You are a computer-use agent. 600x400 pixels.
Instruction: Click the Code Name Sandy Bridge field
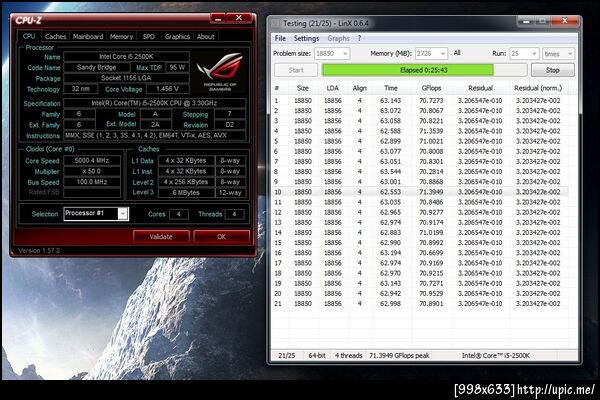(x=96, y=67)
